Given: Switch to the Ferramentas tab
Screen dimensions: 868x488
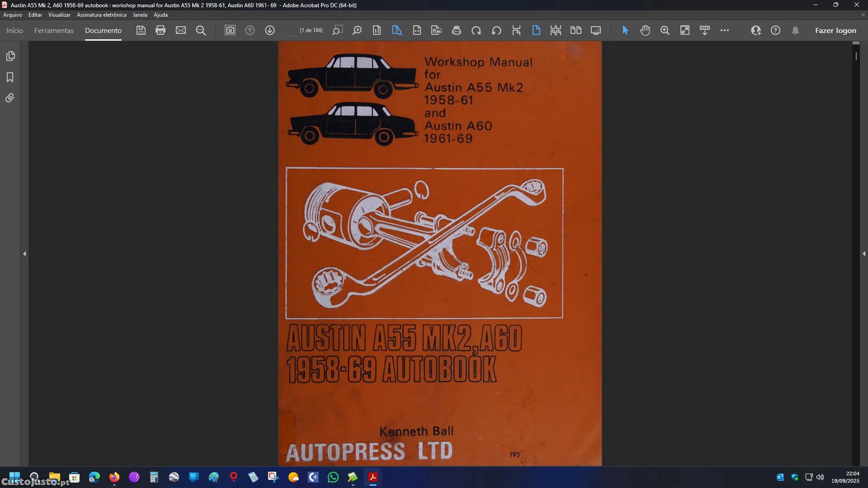Looking at the screenshot, I should point(54,31).
